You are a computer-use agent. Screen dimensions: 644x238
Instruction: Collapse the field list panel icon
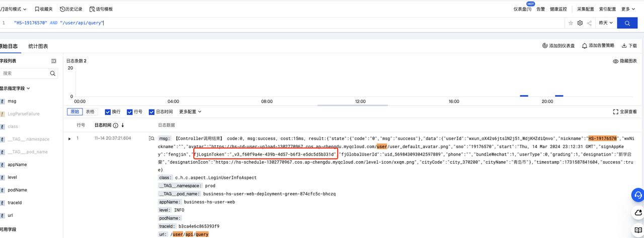54,61
